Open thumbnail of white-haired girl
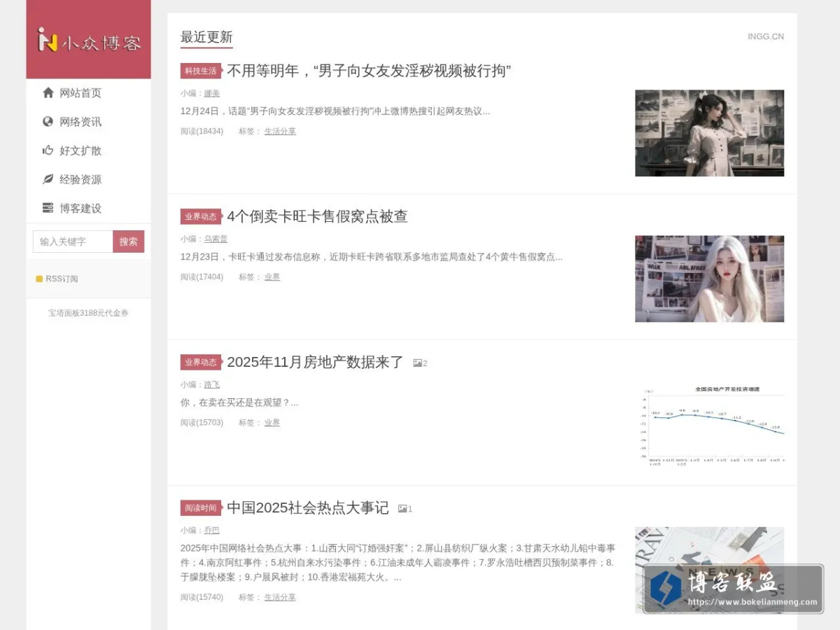The height and width of the screenshot is (630, 840). coord(710,279)
